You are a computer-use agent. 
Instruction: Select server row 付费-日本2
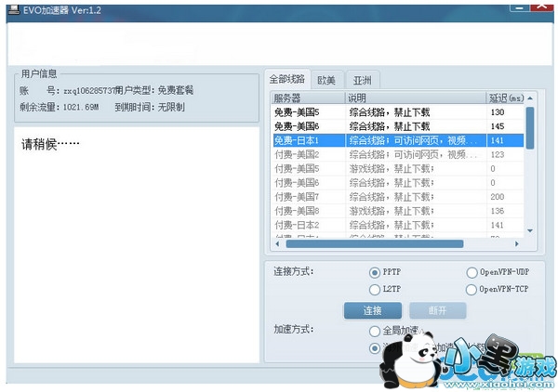pyautogui.click(x=398, y=225)
